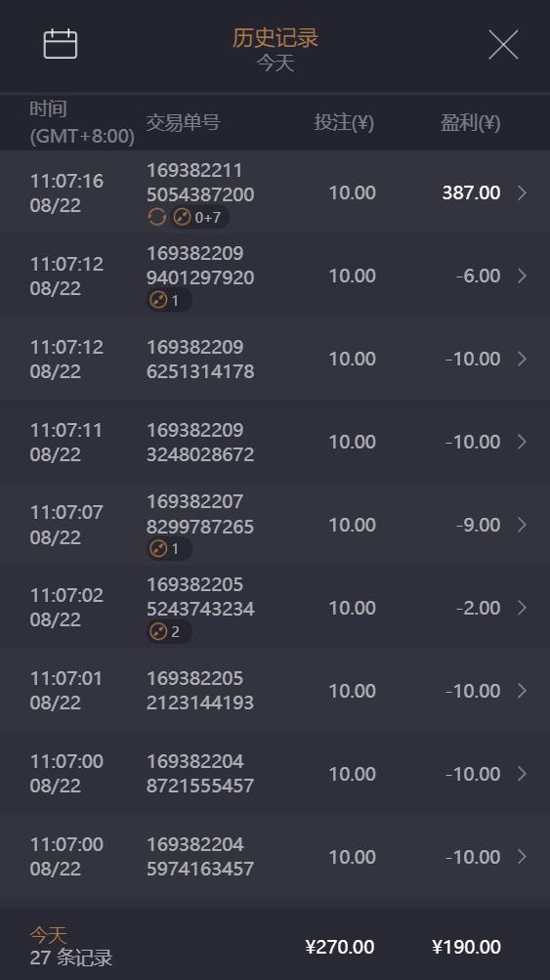This screenshot has height=980, width=550.
Task: Select transaction number 1693822093248028672
Action: click(200, 442)
